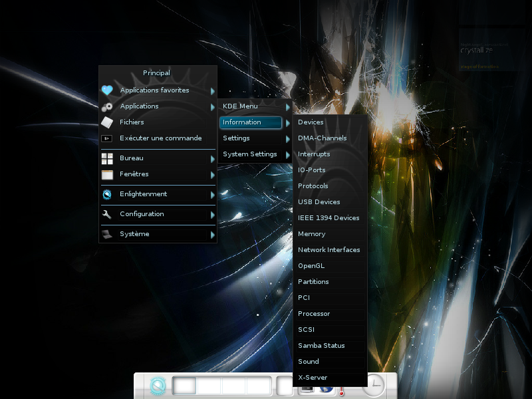Viewport: 532px width, 399px height.
Task: Choose the Memory entry
Action: pyautogui.click(x=311, y=234)
